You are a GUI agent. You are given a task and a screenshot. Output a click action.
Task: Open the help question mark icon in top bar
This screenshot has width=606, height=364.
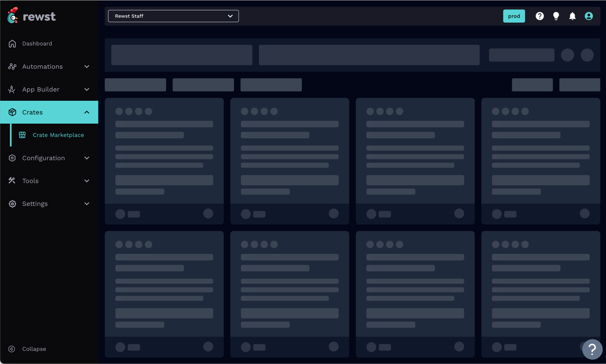[540, 16]
